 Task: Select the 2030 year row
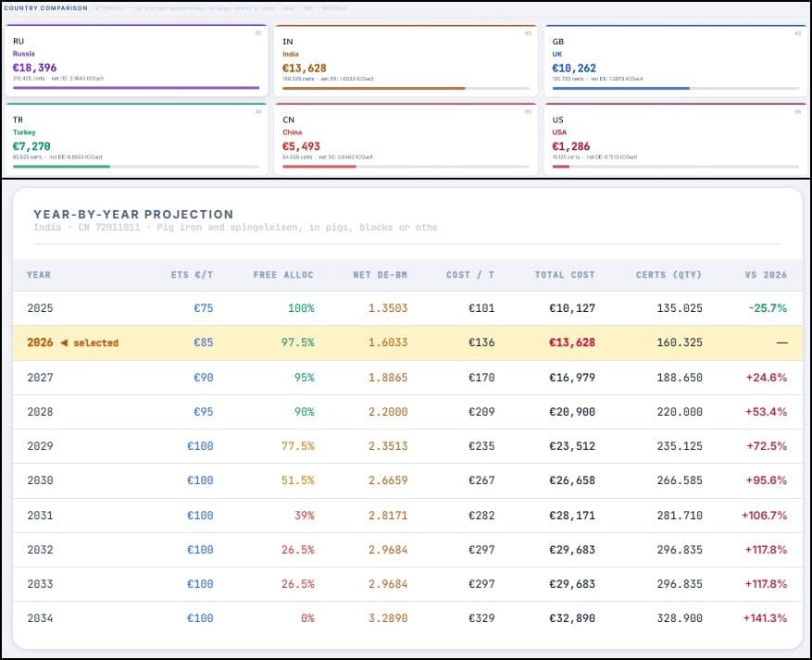407,480
